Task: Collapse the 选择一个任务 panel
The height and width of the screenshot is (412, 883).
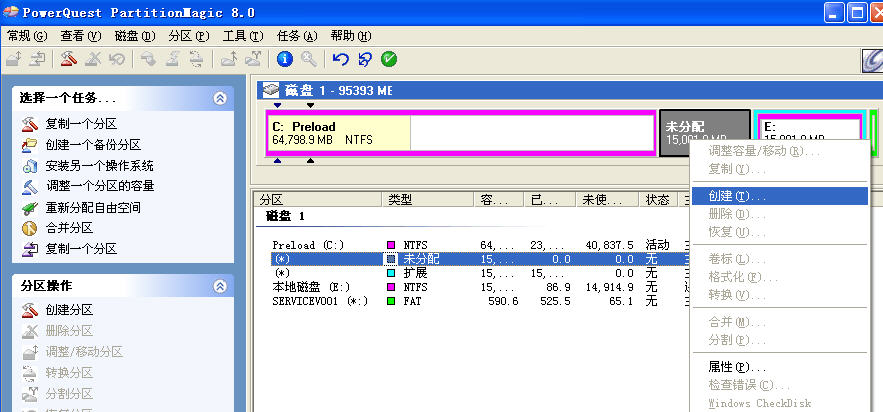Action: [220, 98]
